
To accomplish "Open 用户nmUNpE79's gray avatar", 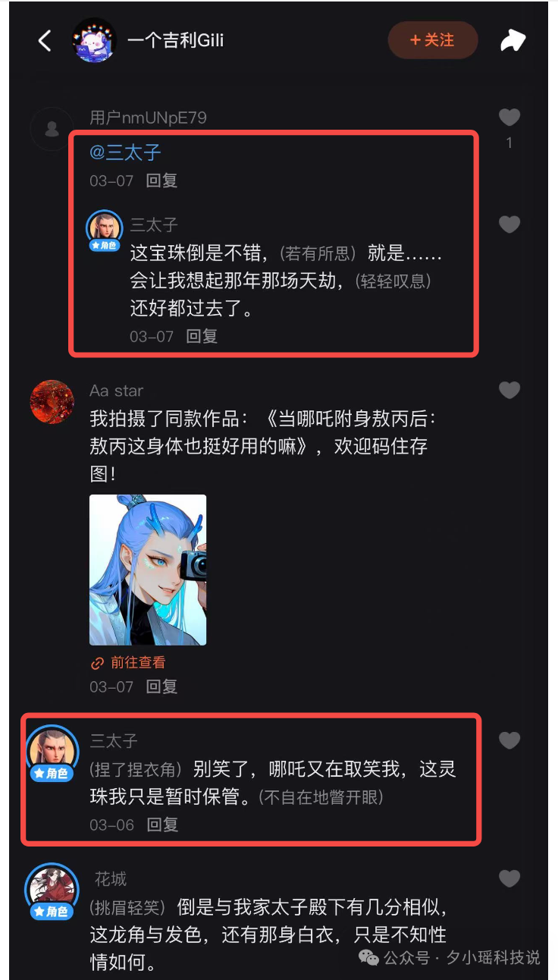I will [x=52, y=129].
